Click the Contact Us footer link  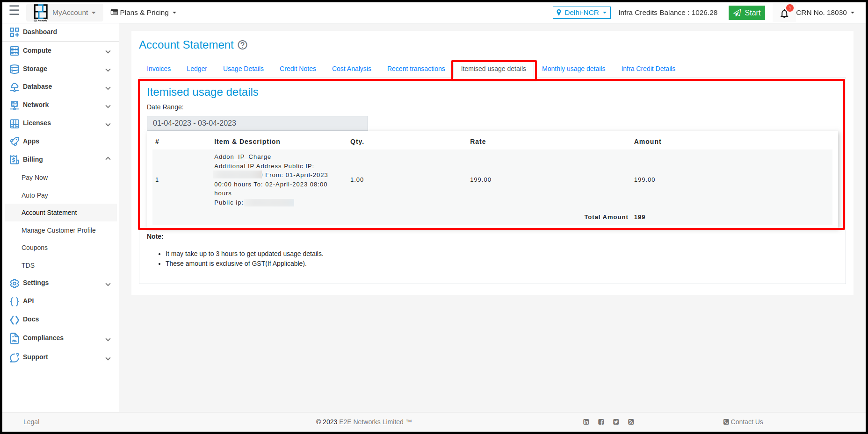pos(743,422)
